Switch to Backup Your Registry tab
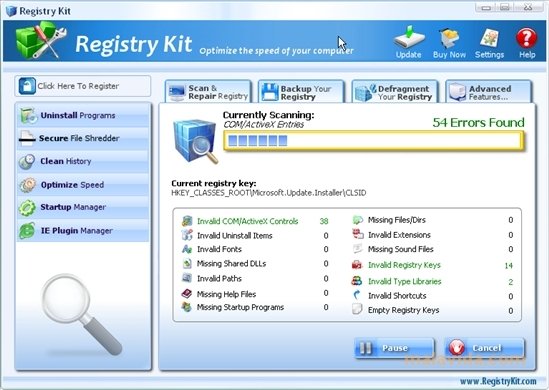Image resolution: width=549 pixels, height=390 pixels. [x=301, y=92]
